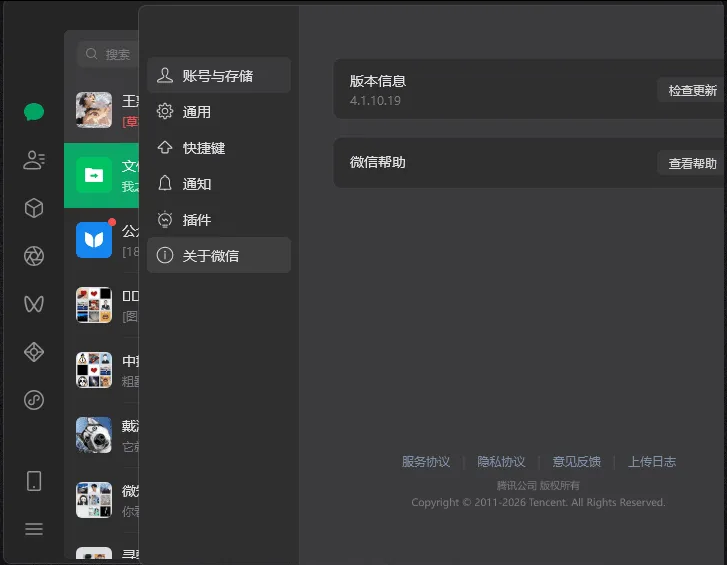Viewport: 727px width, 565px height.
Task: Click the 腾讯公司 版权所有 text
Action: coord(538,485)
